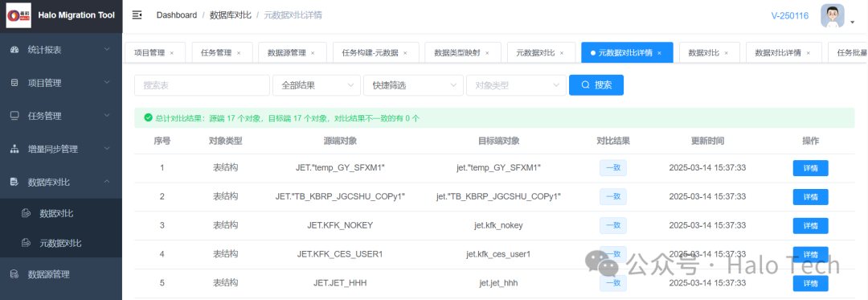Close the 元数据对比 tab
The height and width of the screenshot is (300, 868).
[x=561, y=53]
